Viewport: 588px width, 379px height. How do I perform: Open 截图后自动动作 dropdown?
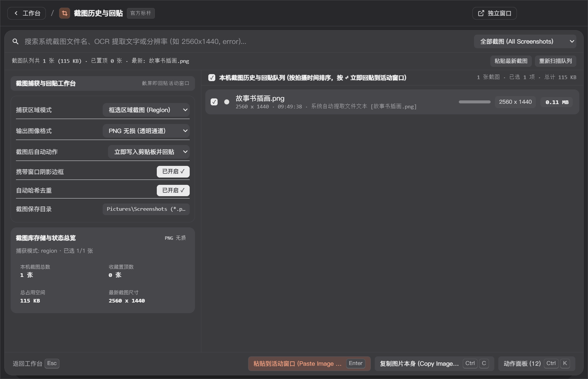coord(149,152)
